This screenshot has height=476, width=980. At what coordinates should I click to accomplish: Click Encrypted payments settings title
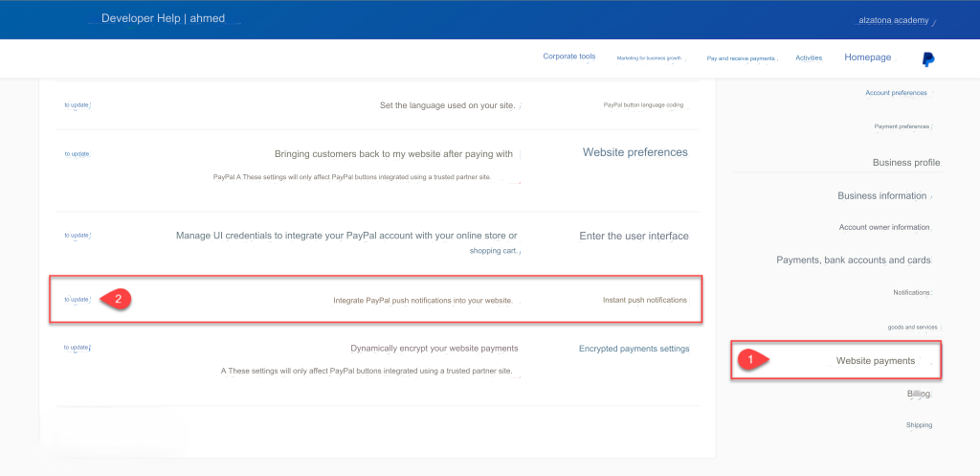(x=634, y=349)
